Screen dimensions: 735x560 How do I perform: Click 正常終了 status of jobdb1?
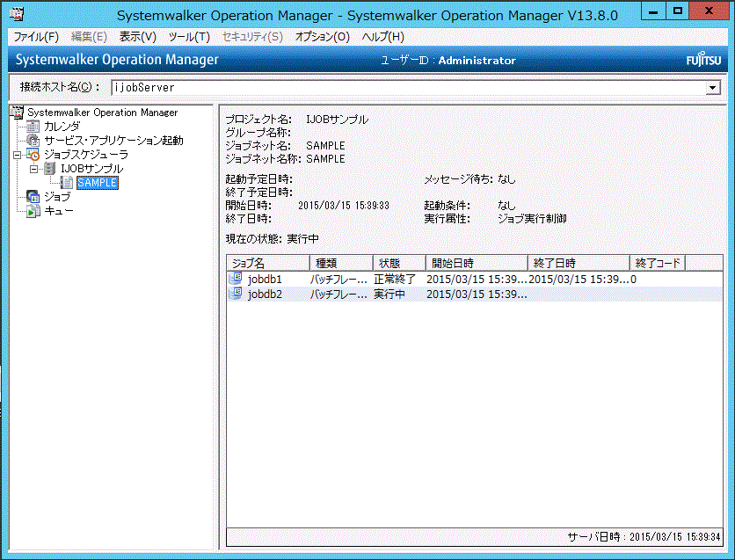pos(394,279)
